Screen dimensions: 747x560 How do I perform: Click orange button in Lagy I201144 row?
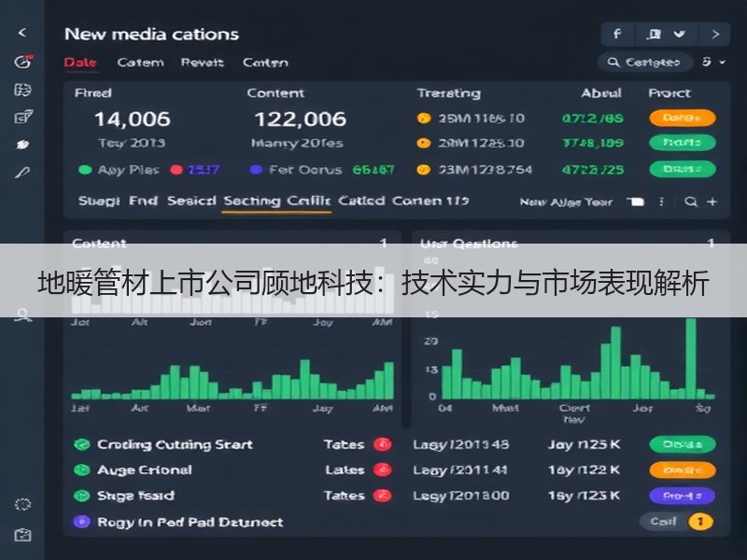click(683, 470)
